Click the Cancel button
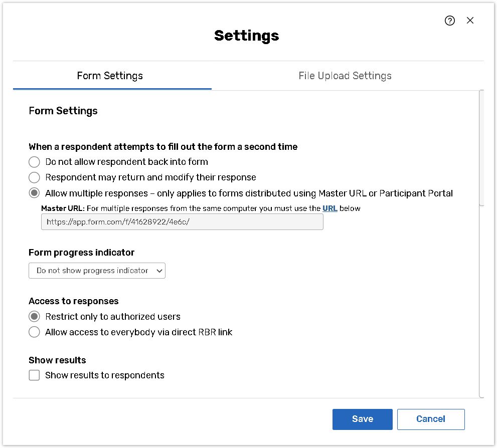This screenshot has height=448, width=497. [431, 419]
